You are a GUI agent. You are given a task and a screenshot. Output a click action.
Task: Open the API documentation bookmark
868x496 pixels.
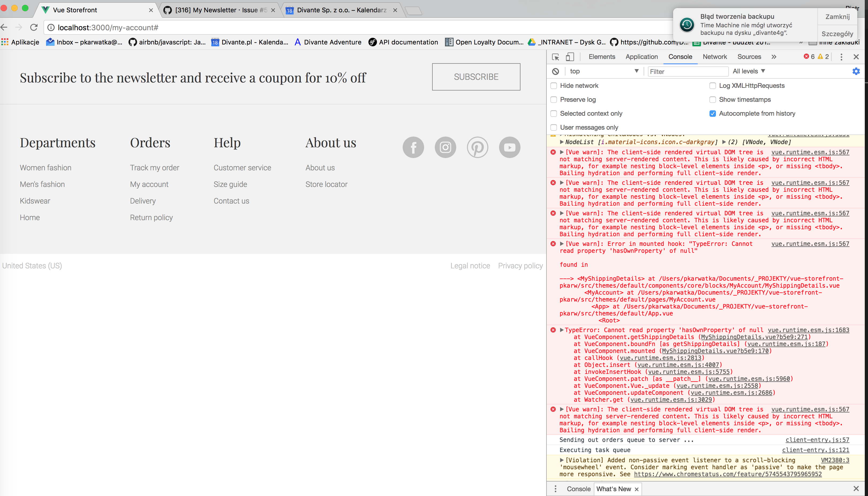pyautogui.click(x=403, y=42)
